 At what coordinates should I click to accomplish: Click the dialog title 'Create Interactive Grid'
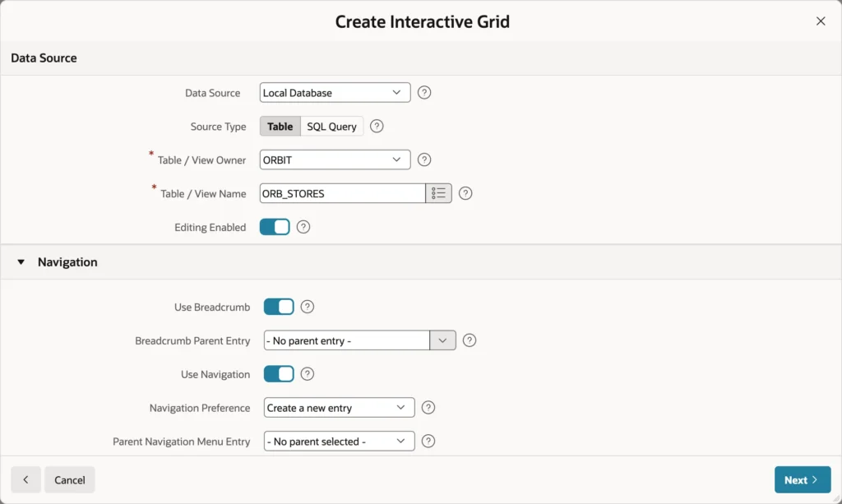pyautogui.click(x=422, y=21)
